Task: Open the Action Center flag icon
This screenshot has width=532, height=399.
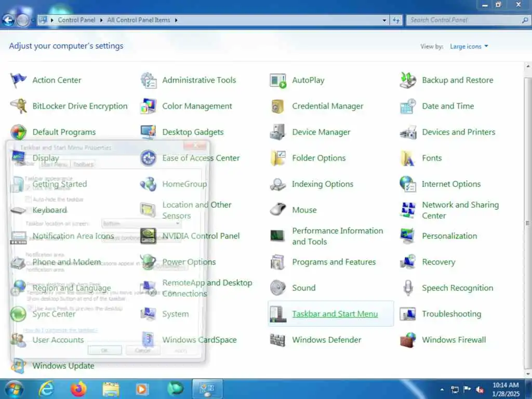Action: pos(18,80)
